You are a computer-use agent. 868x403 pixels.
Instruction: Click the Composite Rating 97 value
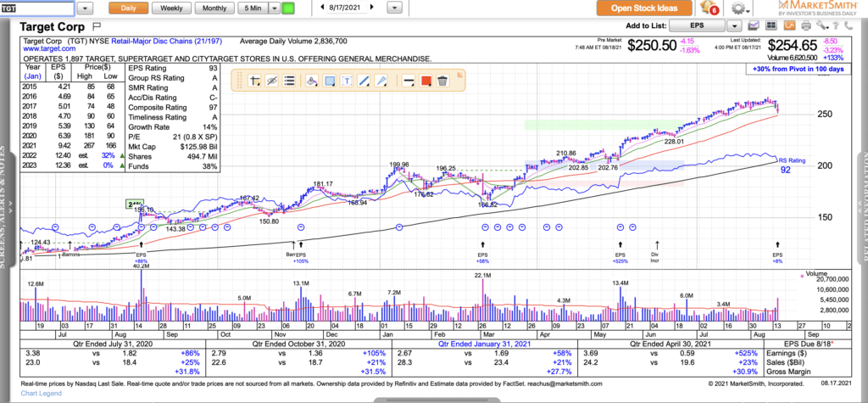[213, 108]
